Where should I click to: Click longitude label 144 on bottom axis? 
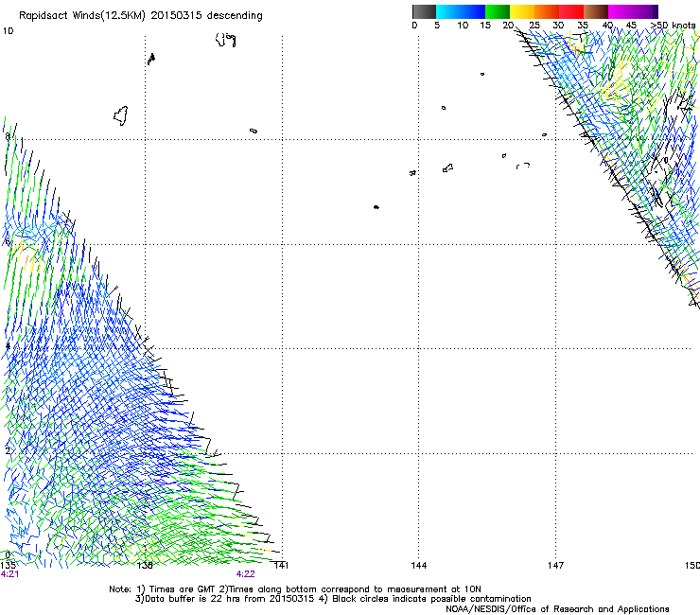[x=419, y=566]
